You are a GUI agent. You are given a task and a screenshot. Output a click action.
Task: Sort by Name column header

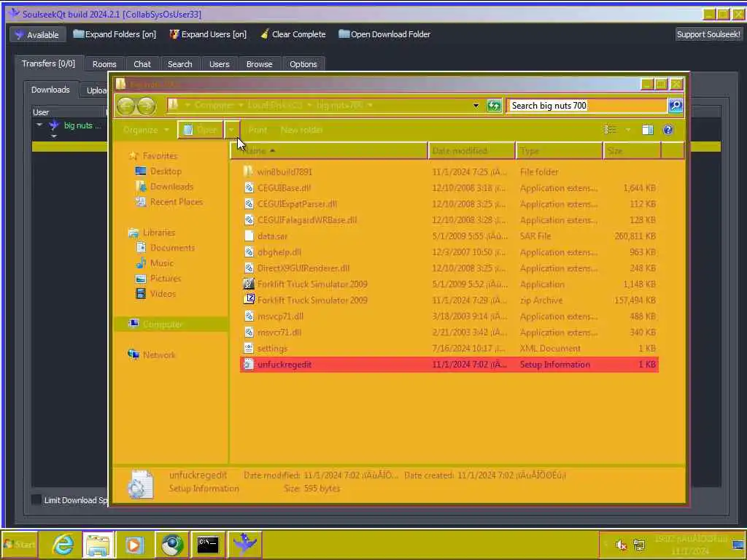point(329,151)
